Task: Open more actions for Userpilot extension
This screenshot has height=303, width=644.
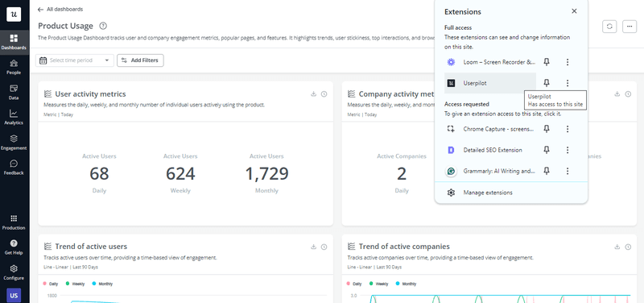Action: coord(568,83)
